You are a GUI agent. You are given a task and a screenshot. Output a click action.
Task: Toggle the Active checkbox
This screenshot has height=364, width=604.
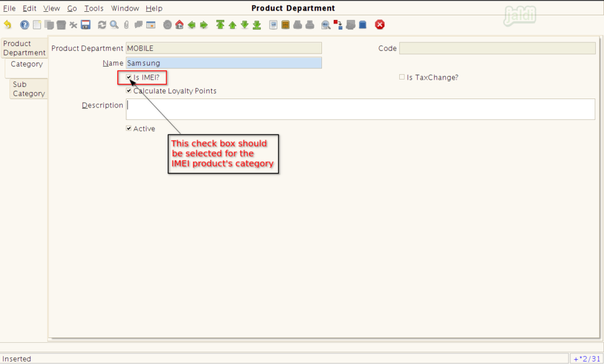129,128
